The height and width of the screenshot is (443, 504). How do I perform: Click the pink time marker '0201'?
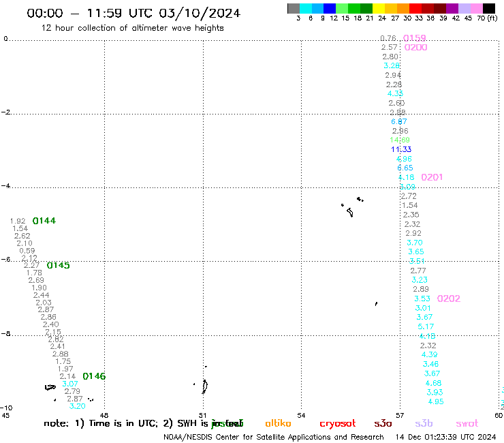[x=432, y=177]
